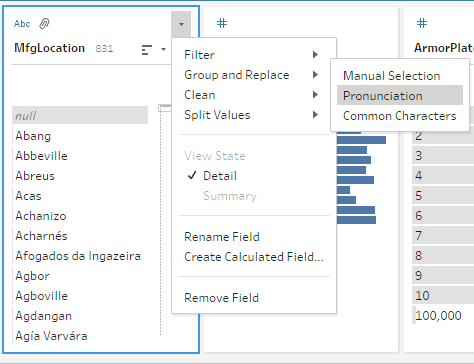Open the sort options arrow in MfgLocation
This screenshot has width=474, height=364.
coord(163,50)
